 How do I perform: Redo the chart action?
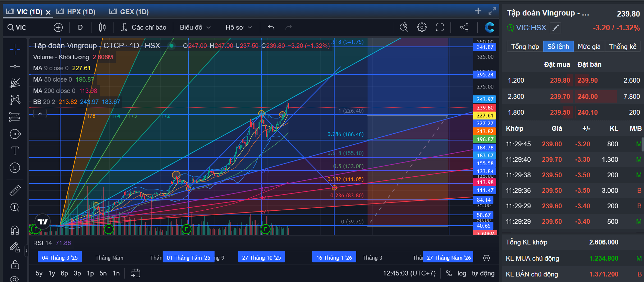(x=288, y=28)
